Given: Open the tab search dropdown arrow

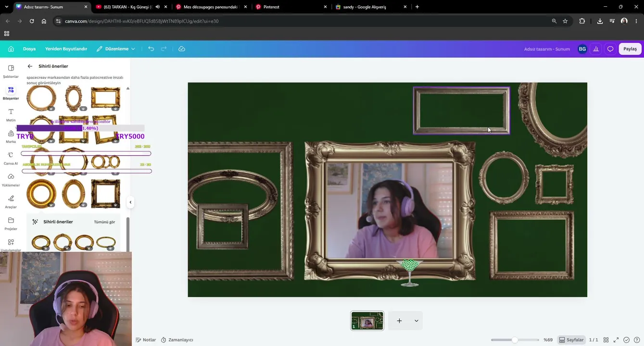Looking at the screenshot, I should [x=6, y=7].
